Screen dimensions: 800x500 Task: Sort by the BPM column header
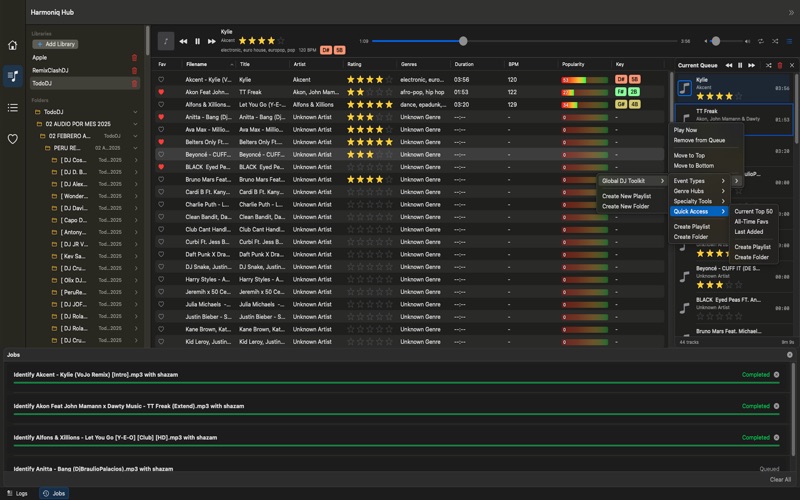click(x=513, y=64)
